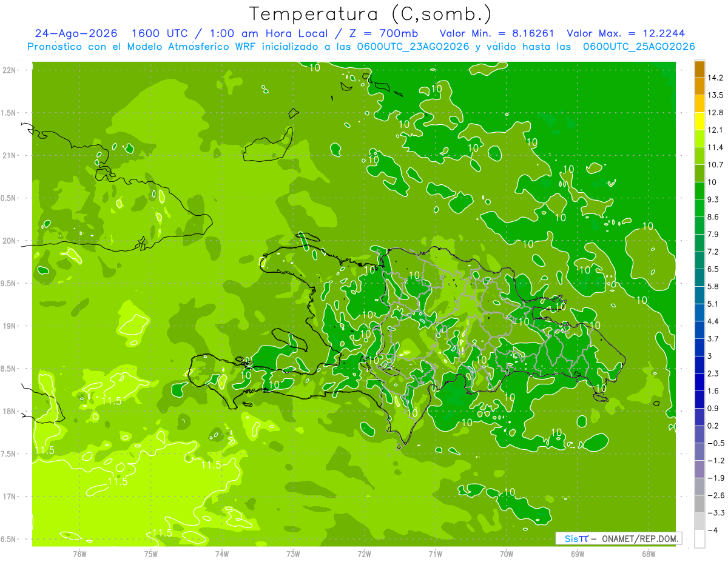Click the '2.3' color bar label
728x562 pixels.
[713, 373]
